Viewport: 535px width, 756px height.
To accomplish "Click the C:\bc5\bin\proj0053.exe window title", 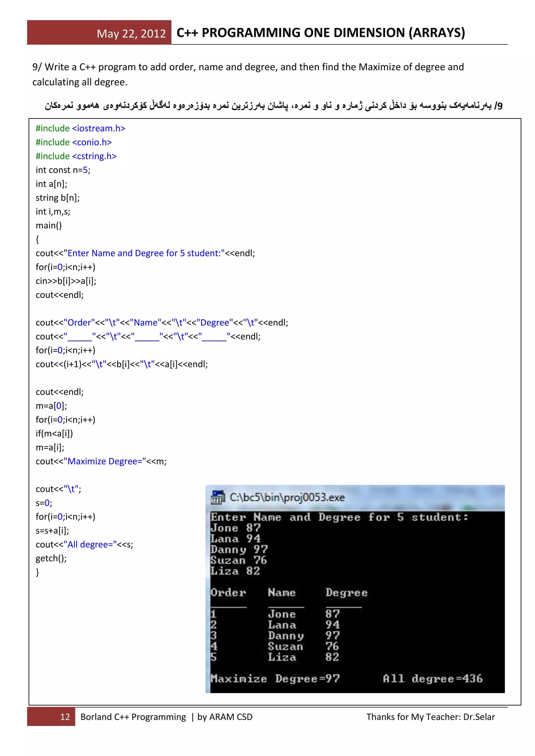I will (x=287, y=497).
